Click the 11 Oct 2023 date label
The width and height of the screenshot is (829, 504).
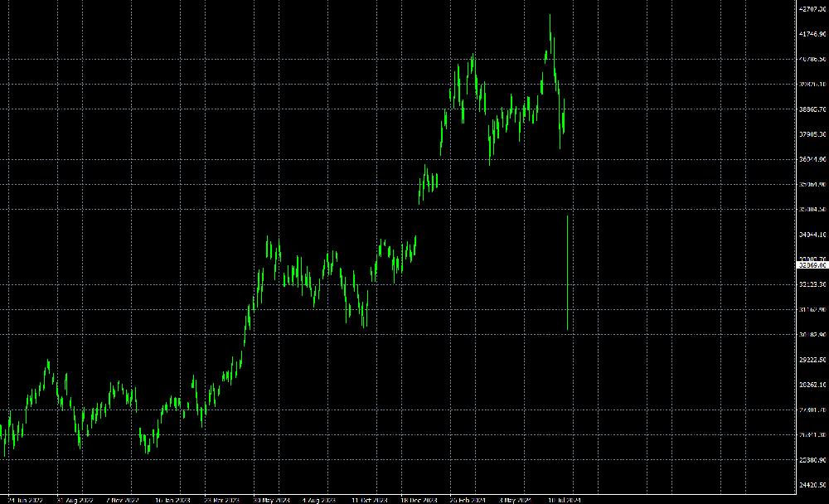tap(368, 501)
